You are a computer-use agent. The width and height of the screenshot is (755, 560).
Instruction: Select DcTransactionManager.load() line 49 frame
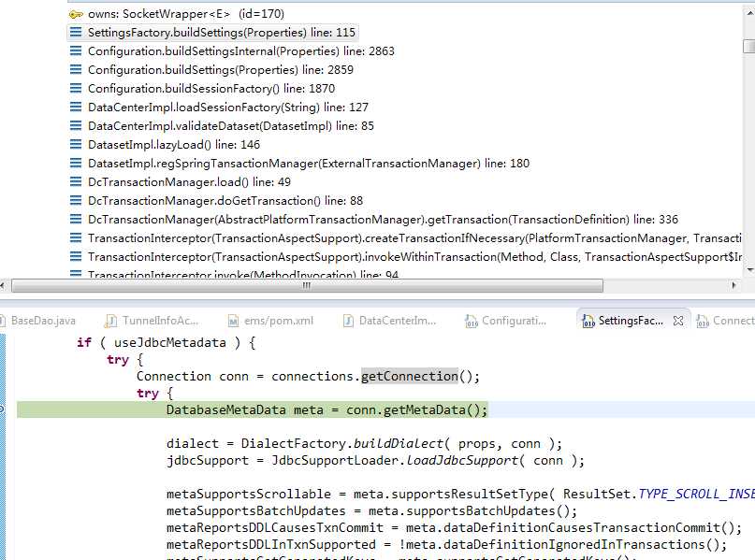tap(189, 182)
